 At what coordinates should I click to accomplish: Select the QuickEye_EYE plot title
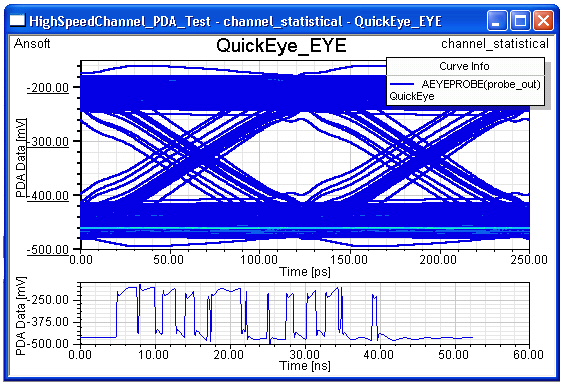(281, 46)
